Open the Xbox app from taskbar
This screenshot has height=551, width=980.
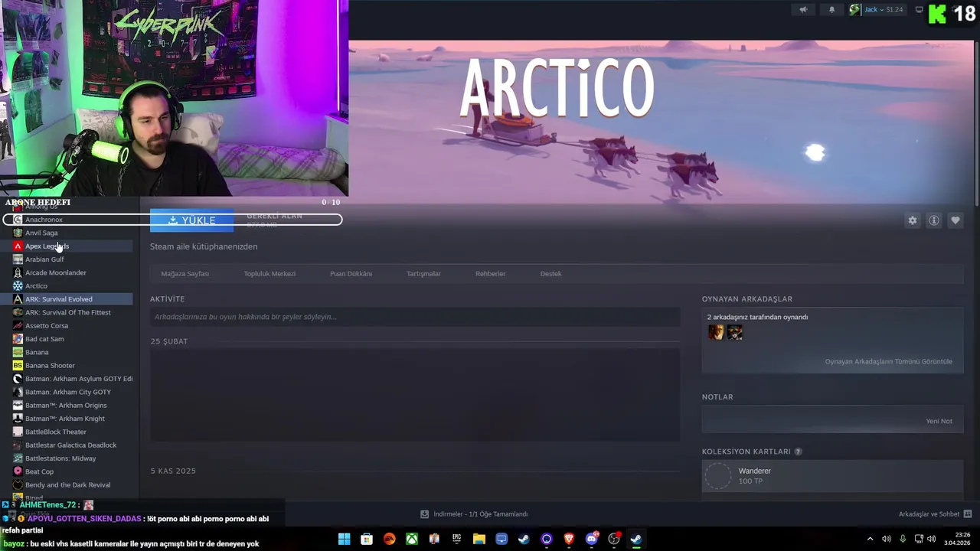point(412,539)
